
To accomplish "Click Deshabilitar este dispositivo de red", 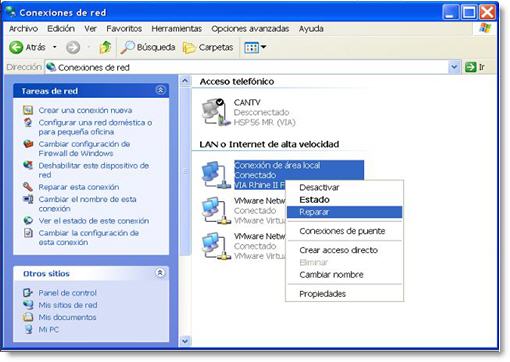I will pos(94,170).
